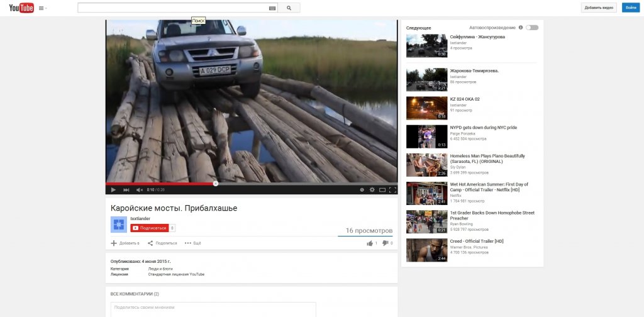
Task: Toggle the Автовоспроизведение autoplay switch
Action: tap(531, 28)
